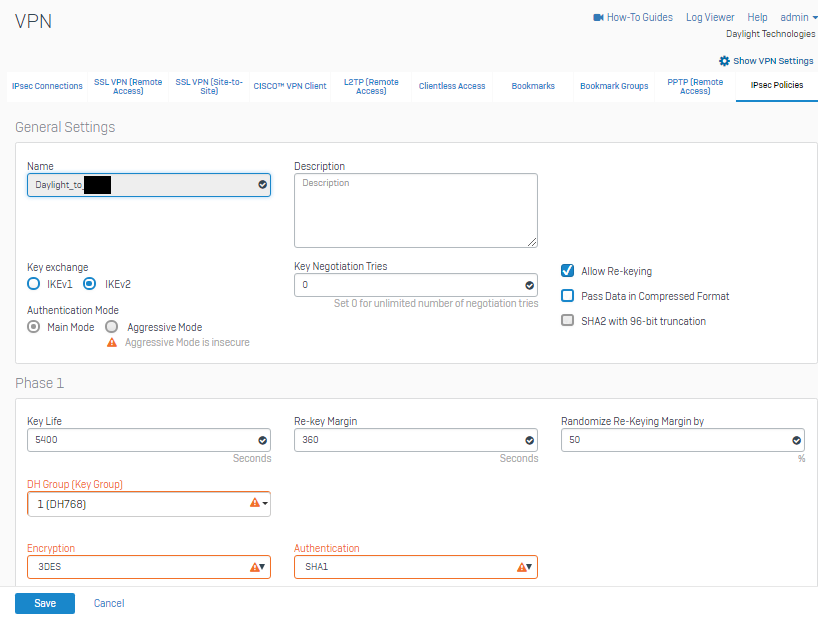Screen dimensions: 818x620
Task: Open the Authentication SHA1 dropdown
Action: (416, 567)
